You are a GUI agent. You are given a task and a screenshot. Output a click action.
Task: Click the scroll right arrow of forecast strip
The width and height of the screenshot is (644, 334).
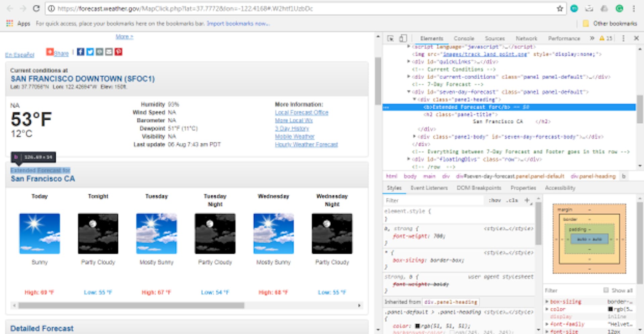[x=359, y=306]
